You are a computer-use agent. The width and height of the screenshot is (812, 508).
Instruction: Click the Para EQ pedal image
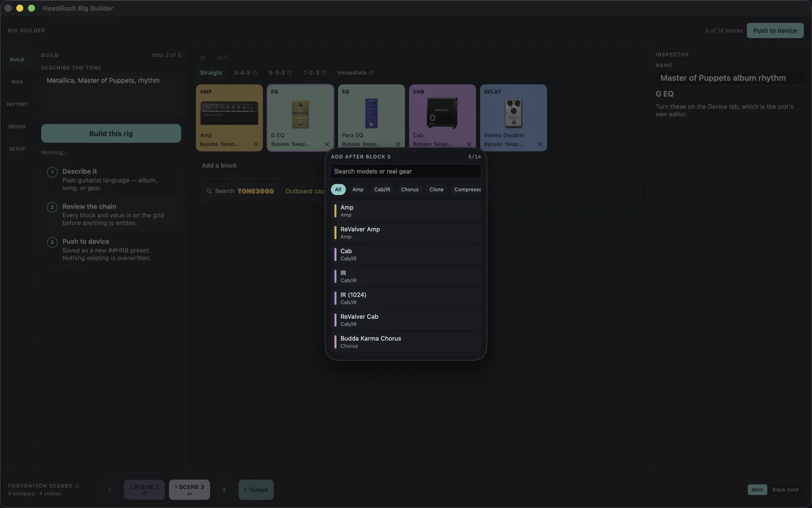[x=371, y=113]
